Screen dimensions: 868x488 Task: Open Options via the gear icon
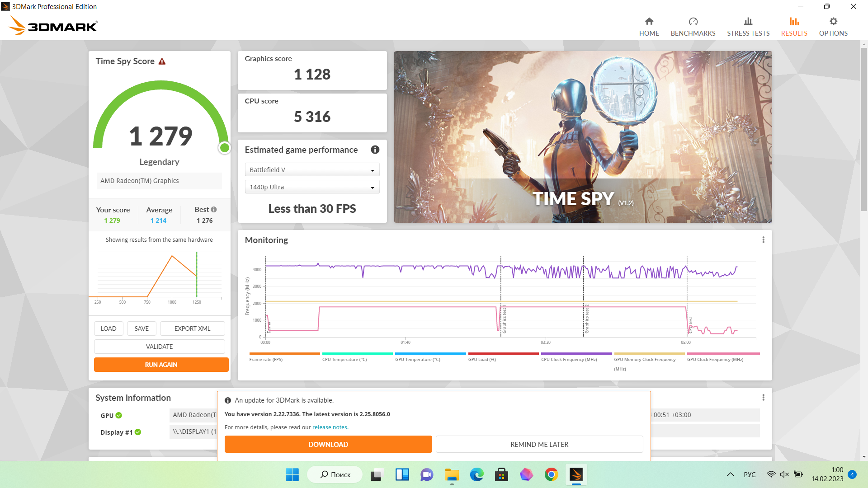833,22
